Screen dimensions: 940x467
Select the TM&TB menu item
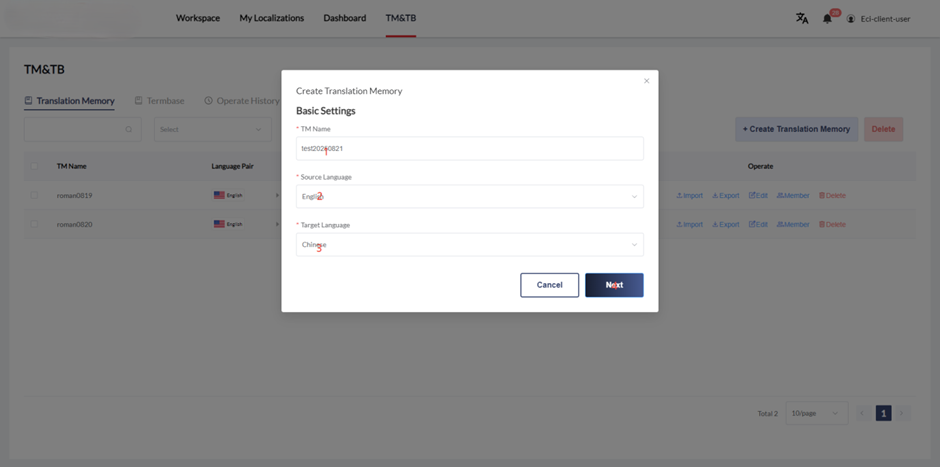(400, 18)
